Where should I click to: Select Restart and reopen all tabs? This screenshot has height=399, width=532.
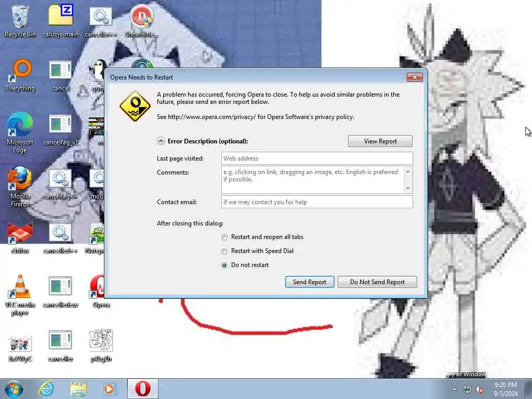click(263, 237)
